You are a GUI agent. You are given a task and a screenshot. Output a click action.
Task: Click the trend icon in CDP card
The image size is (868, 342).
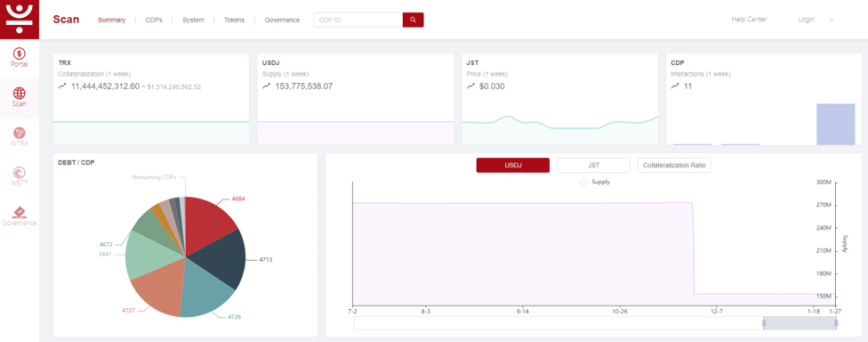(675, 86)
